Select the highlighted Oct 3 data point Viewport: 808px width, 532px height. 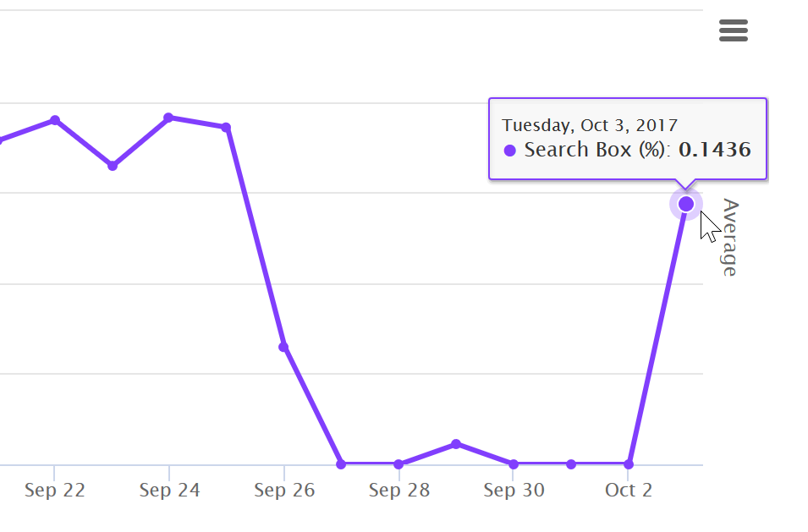coord(685,203)
